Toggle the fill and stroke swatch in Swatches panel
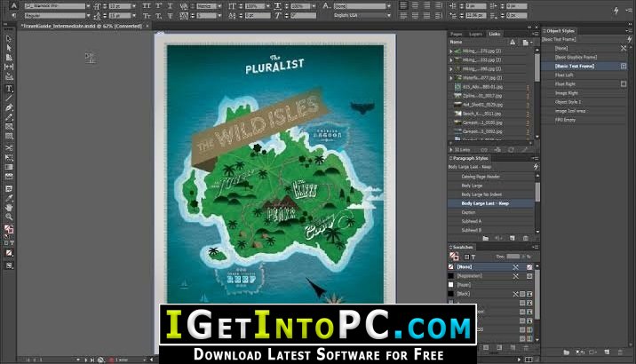Image resolution: width=636 pixels, height=364 pixels. click(x=454, y=257)
